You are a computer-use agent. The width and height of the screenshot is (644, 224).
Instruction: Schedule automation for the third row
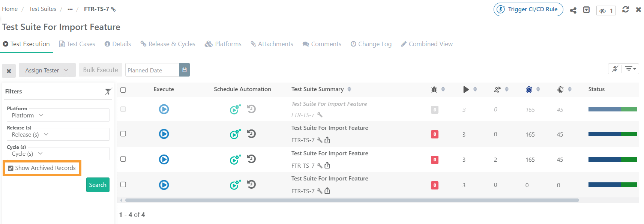(235, 159)
